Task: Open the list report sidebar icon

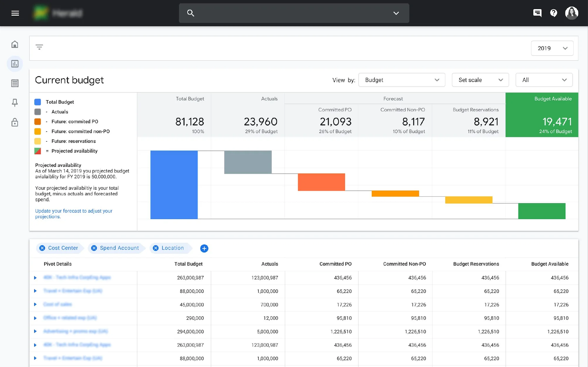Action: [15, 83]
